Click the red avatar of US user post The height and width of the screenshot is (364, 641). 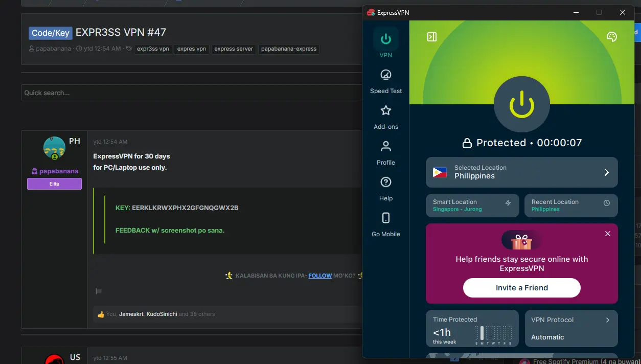pyautogui.click(x=54, y=358)
